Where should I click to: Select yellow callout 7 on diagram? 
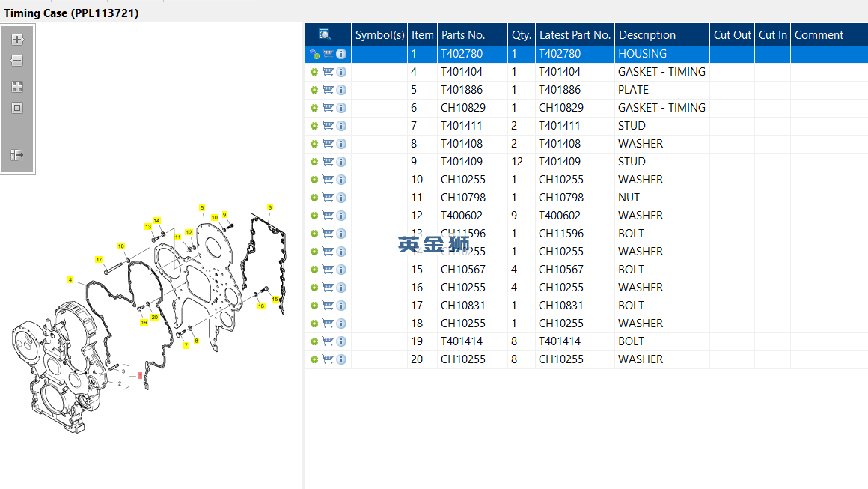pos(186,345)
